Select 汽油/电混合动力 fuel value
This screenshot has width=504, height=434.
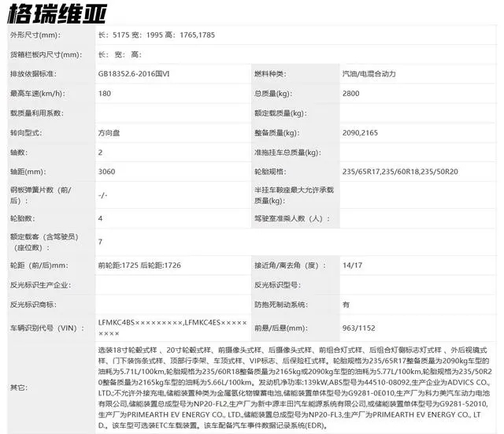[x=369, y=74]
